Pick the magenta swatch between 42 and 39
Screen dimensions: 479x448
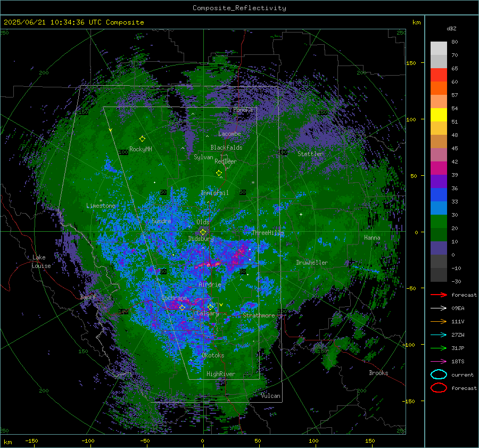click(439, 168)
